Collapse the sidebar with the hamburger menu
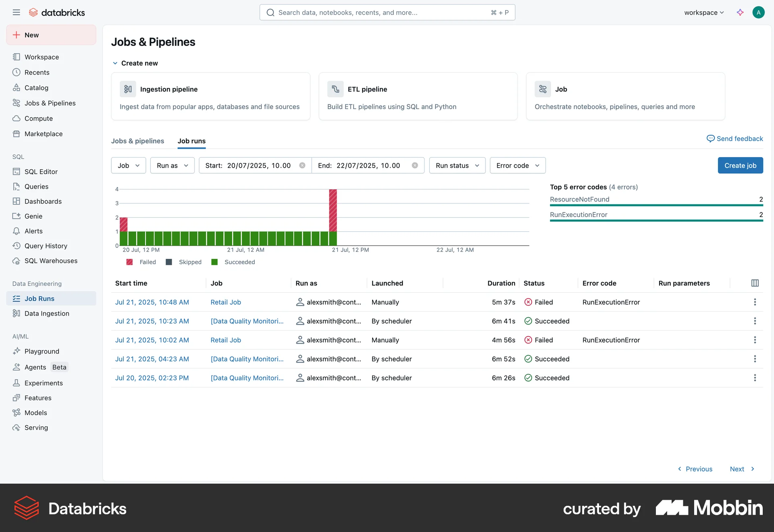 click(17, 12)
